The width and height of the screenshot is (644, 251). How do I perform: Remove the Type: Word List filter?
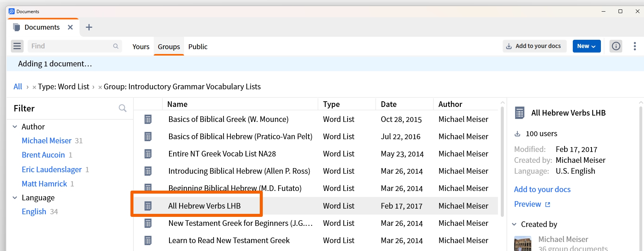tap(34, 87)
